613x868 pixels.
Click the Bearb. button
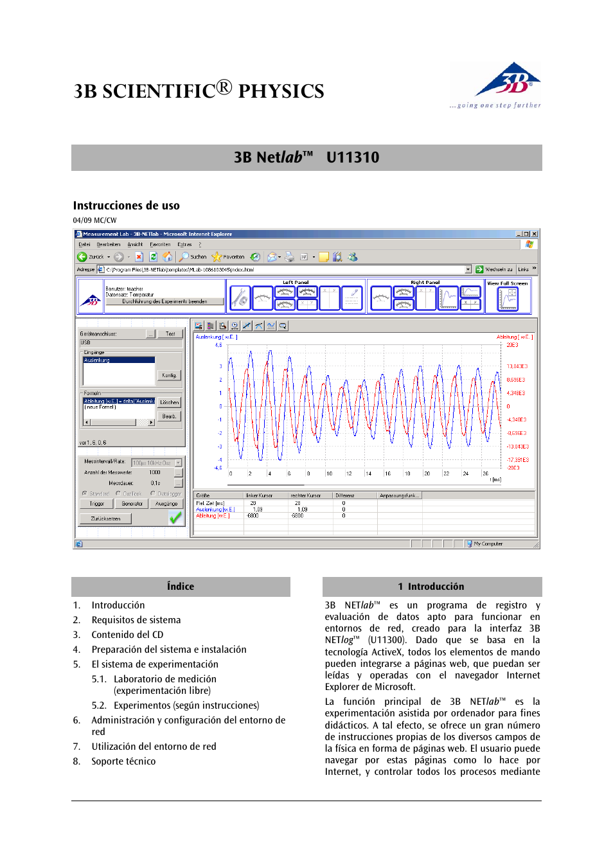(x=169, y=416)
